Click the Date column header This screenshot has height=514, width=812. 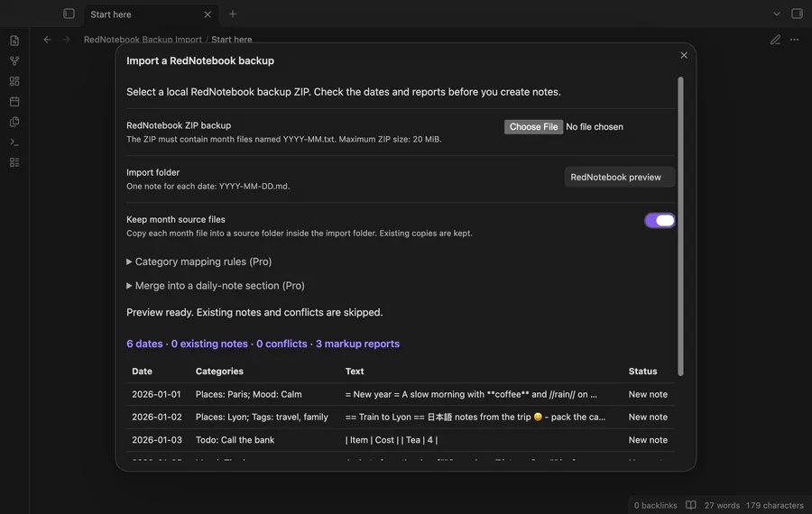click(142, 372)
